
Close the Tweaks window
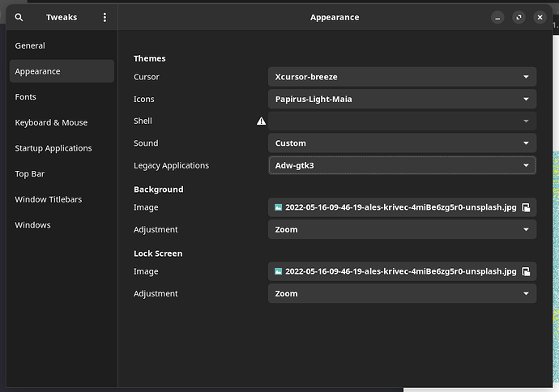click(540, 17)
